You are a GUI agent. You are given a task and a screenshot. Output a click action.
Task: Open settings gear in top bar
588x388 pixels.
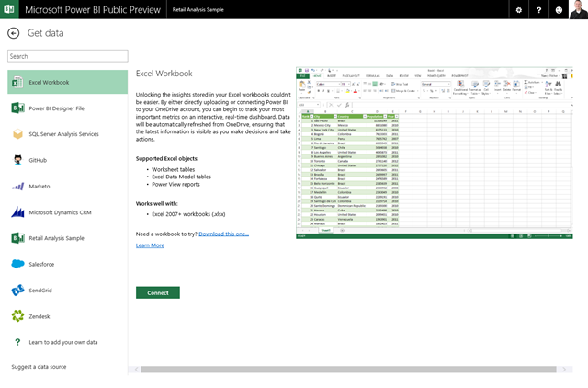(519, 10)
